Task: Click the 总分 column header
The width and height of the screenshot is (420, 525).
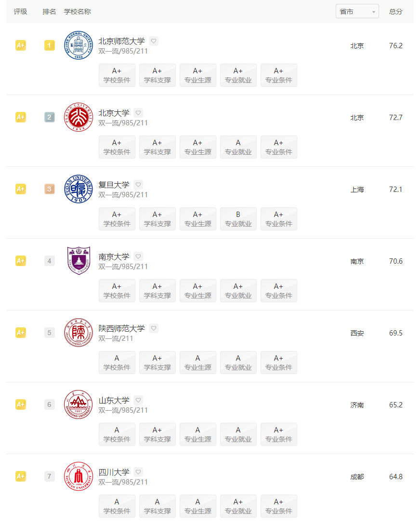Action: (395, 12)
